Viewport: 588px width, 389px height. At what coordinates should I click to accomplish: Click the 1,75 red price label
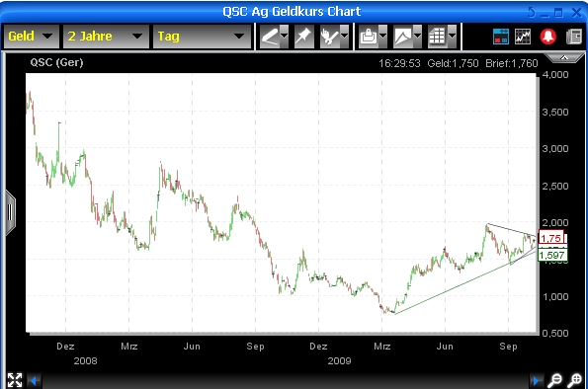[550, 238]
